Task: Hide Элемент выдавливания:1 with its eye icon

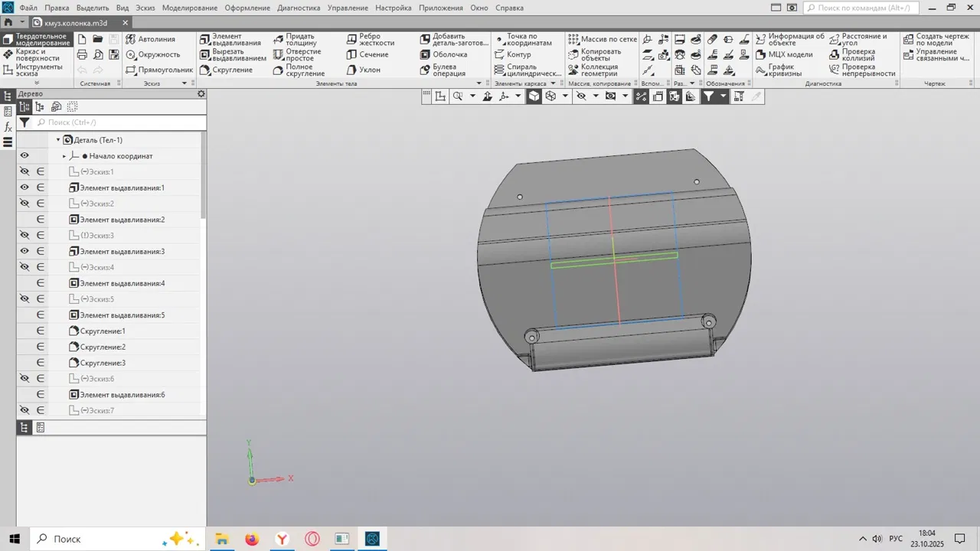Action: (x=24, y=187)
